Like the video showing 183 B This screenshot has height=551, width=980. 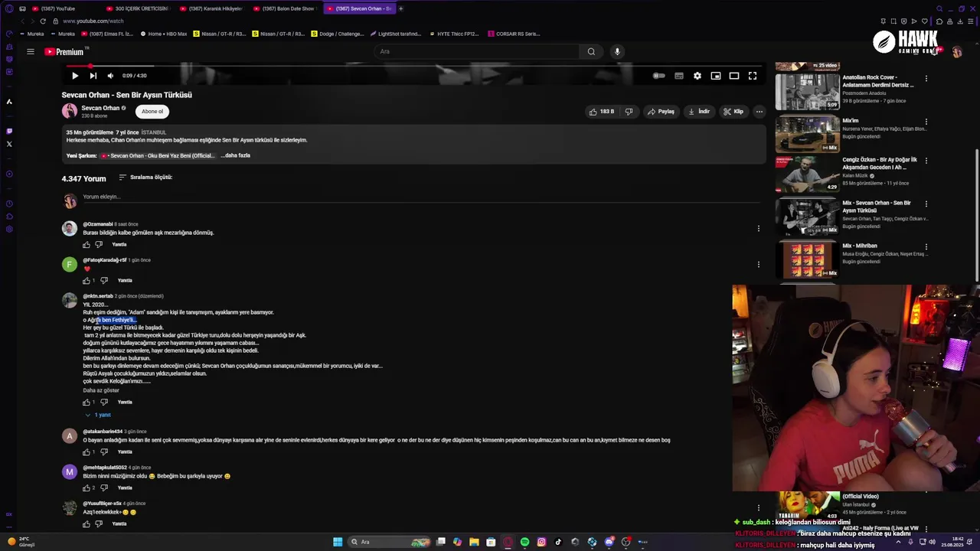(602, 111)
